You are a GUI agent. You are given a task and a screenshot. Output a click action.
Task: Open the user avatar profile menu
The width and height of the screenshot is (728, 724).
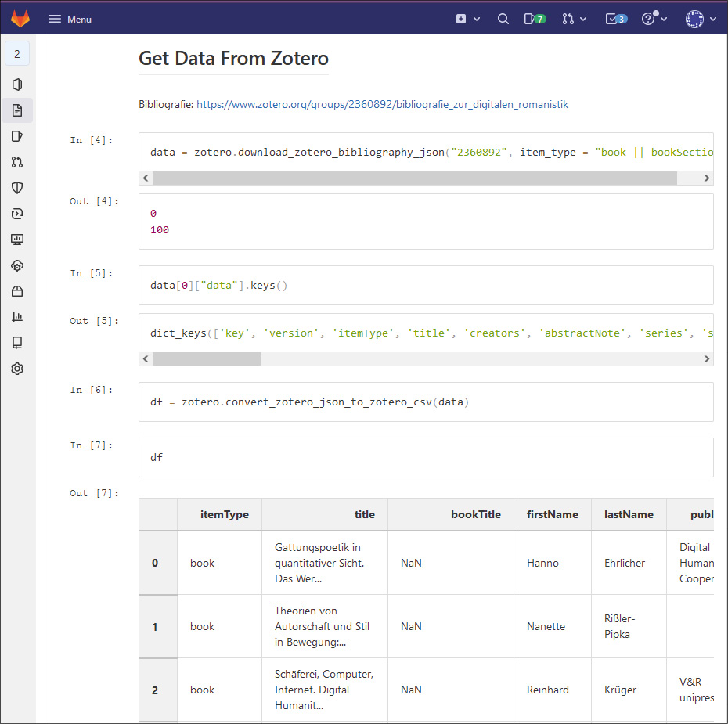click(701, 19)
